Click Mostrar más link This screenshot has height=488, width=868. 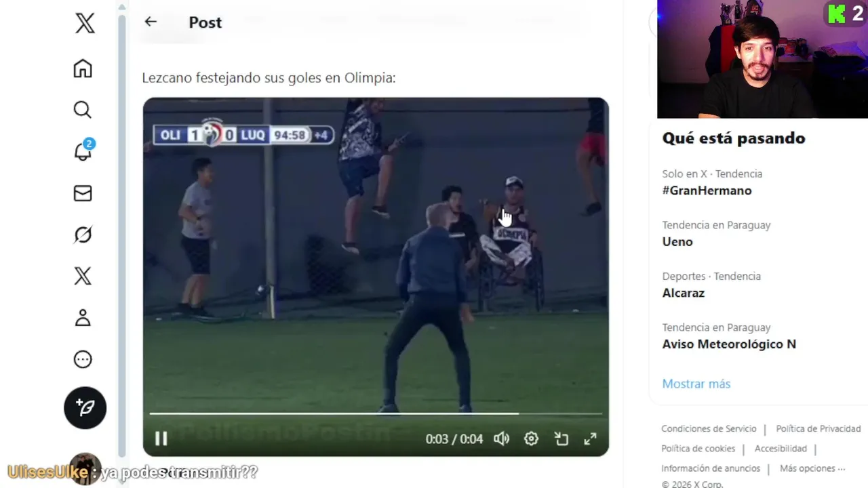pos(696,384)
